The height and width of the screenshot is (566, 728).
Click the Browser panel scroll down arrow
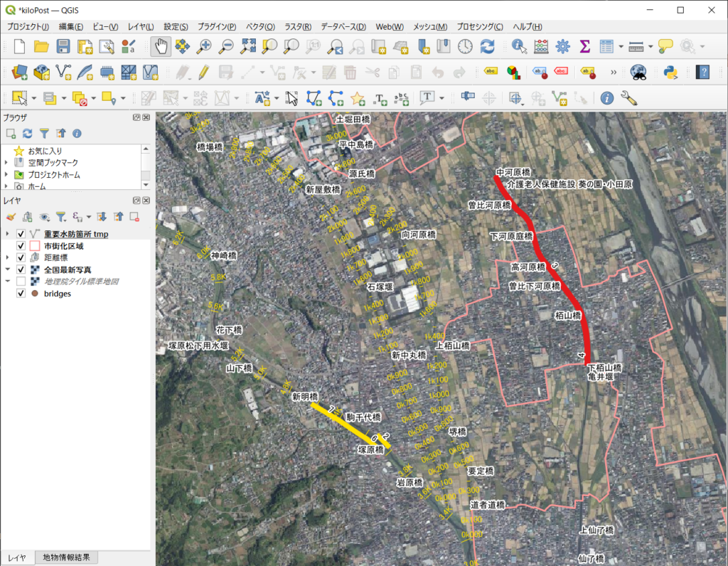146,185
